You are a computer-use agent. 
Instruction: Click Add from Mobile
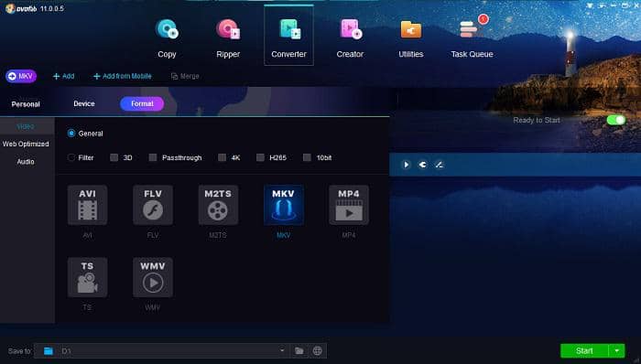coord(122,76)
